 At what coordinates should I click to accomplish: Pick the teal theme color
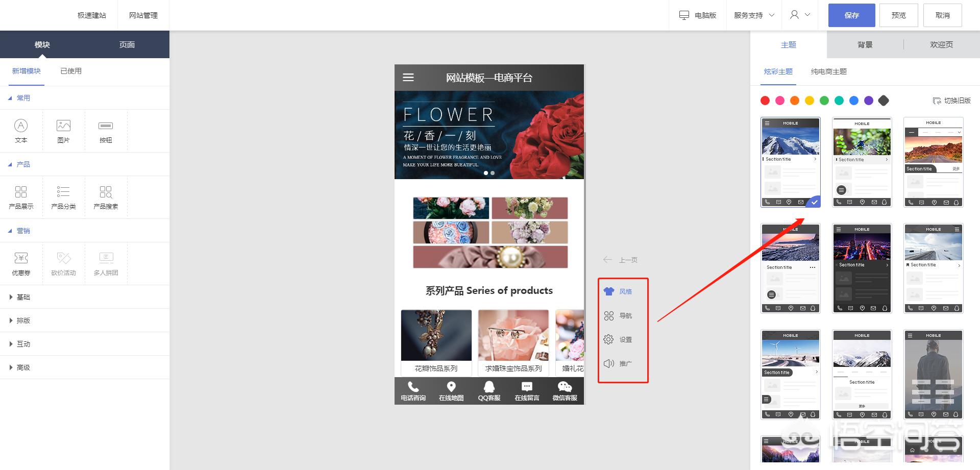[x=839, y=101]
